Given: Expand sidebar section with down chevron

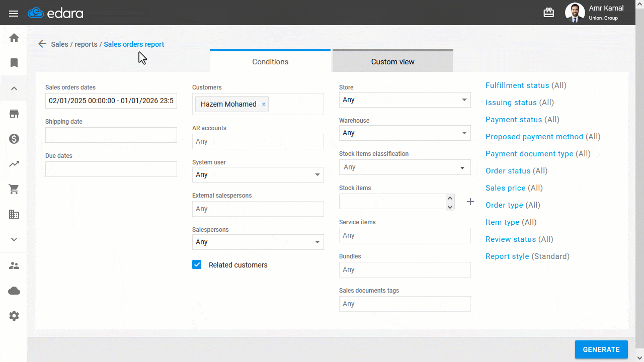Looking at the screenshot, I should pos(14,239).
